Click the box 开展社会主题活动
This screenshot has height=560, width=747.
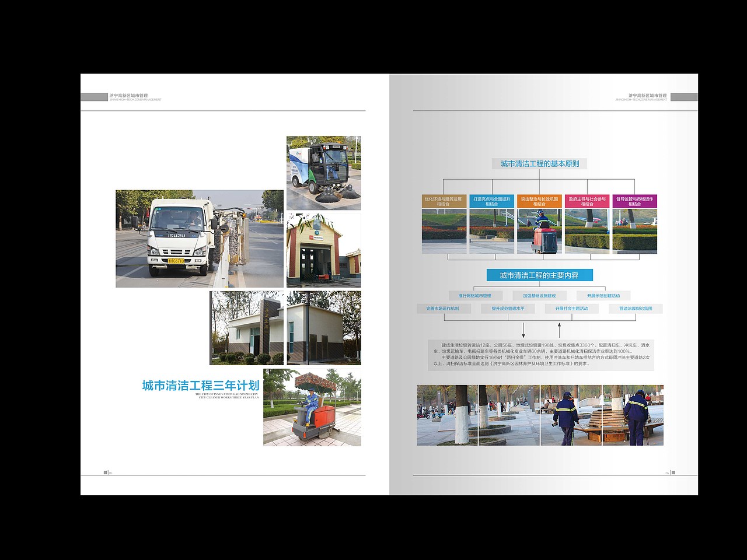[572, 309]
